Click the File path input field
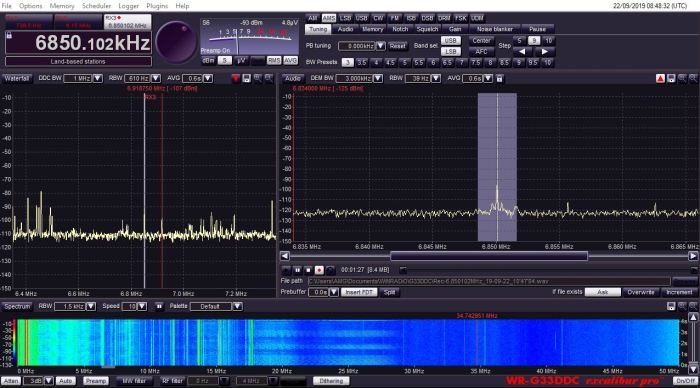This screenshot has height=388, width=700. [489, 281]
